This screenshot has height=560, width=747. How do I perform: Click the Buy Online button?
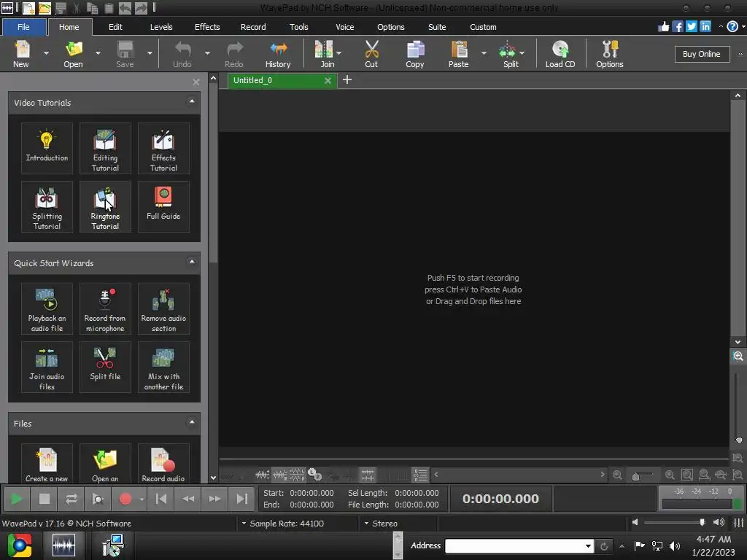[702, 54]
